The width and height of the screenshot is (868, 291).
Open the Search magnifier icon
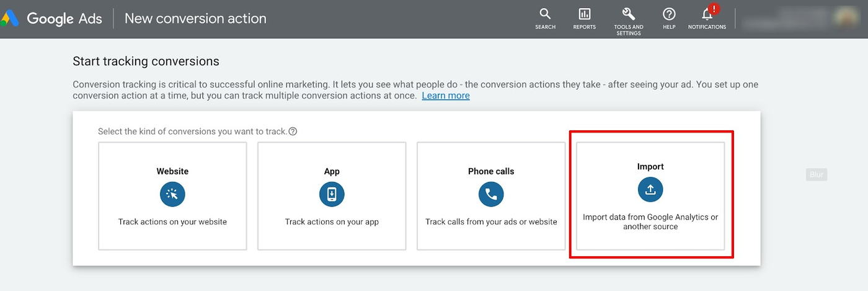545,14
